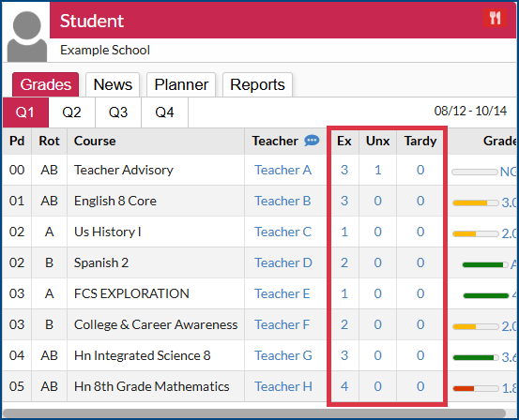Open teacher messages speech bubble icon
Viewport: 519px width, 420px height.
pos(312,141)
